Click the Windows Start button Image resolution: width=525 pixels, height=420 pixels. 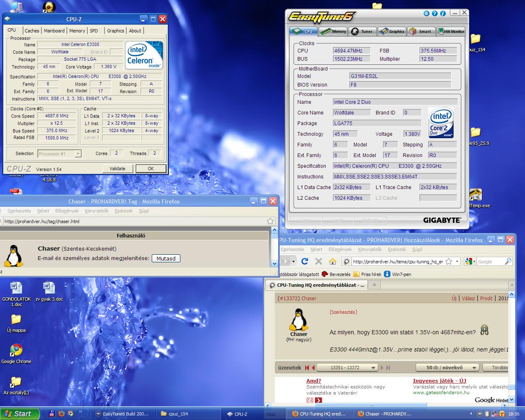tap(20, 413)
